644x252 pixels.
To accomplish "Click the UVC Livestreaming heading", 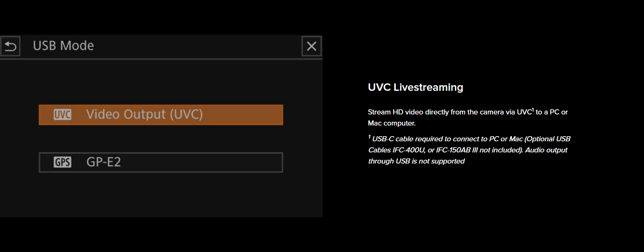I will (415, 87).
